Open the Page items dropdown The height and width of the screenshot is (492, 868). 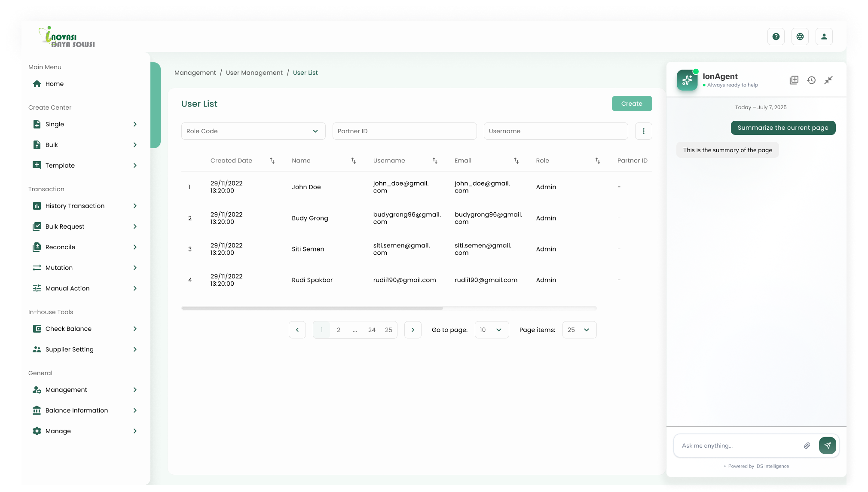(579, 330)
